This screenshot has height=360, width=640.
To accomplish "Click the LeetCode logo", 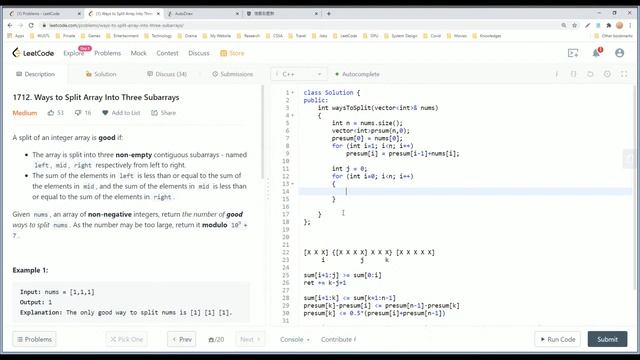I will coord(33,53).
